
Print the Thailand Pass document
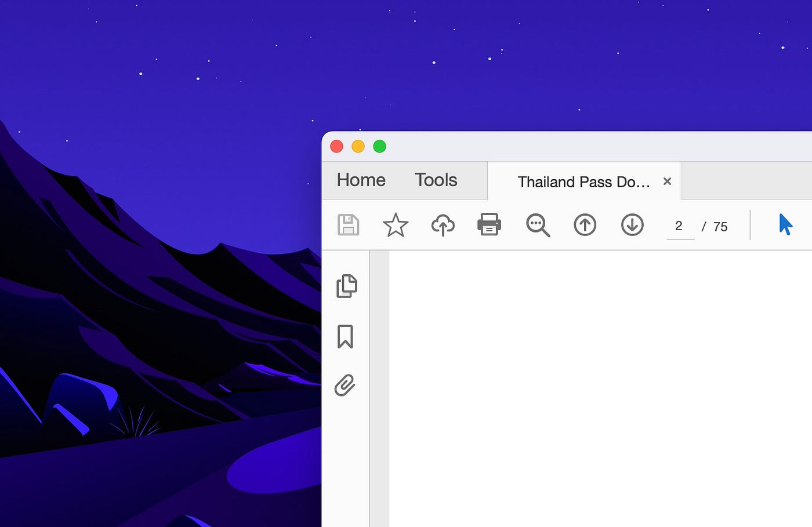[x=490, y=225]
